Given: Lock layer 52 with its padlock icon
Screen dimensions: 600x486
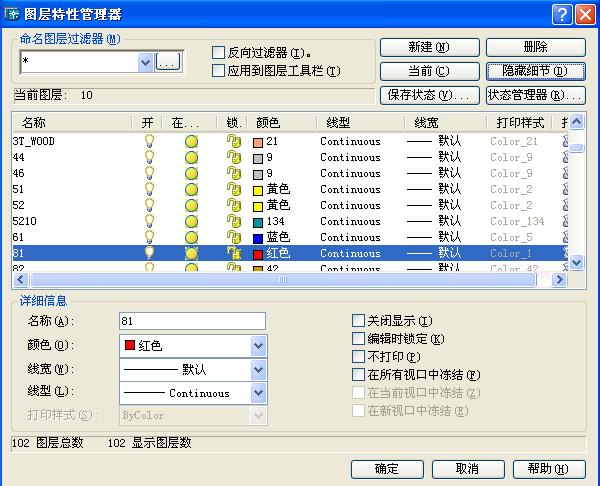Looking at the screenshot, I should [234, 205].
